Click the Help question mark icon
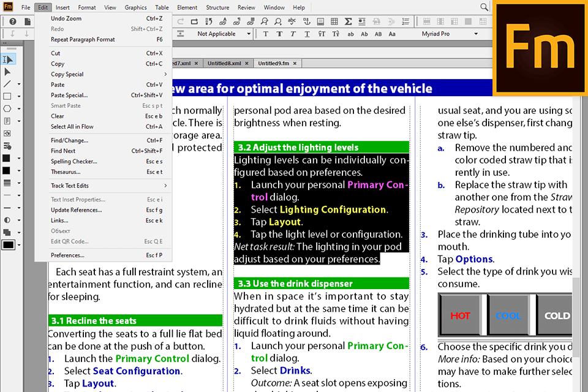Viewport: 588px width, 392px height. [x=13, y=22]
